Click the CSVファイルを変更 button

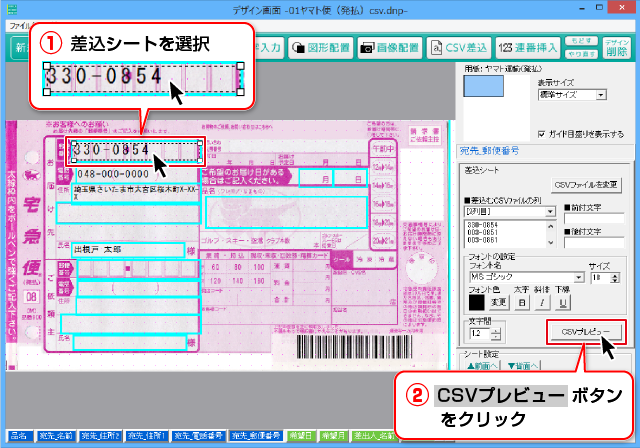(x=586, y=185)
